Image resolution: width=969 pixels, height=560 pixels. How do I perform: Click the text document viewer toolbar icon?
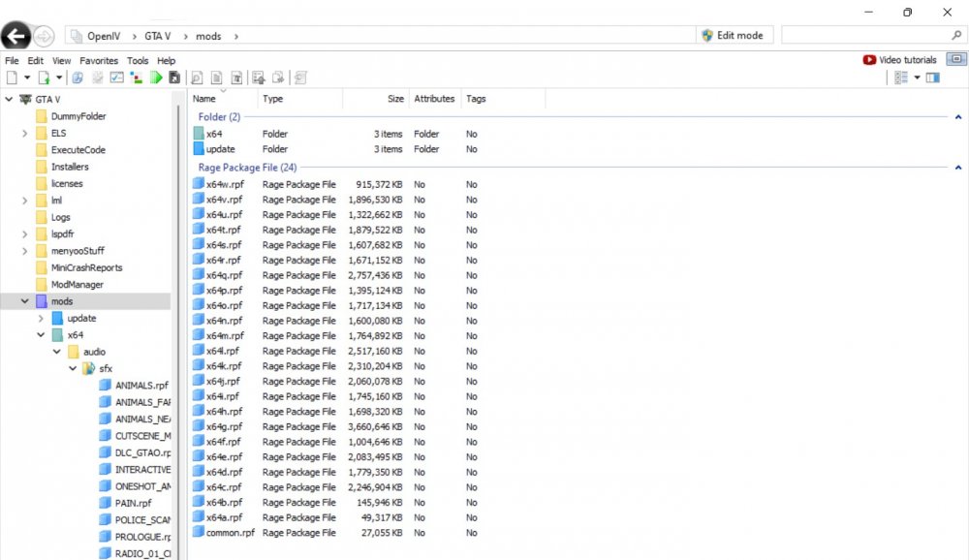[x=217, y=78]
